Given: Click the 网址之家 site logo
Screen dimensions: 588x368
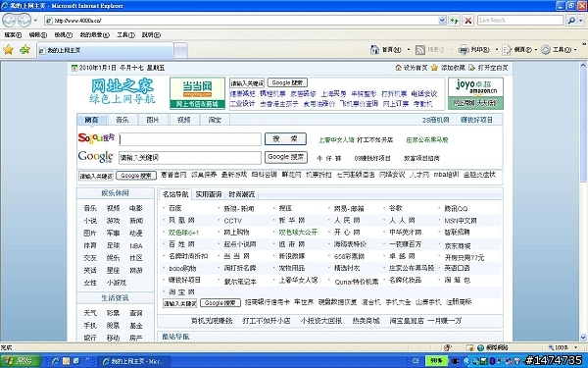Looking at the screenshot, I should (x=122, y=91).
